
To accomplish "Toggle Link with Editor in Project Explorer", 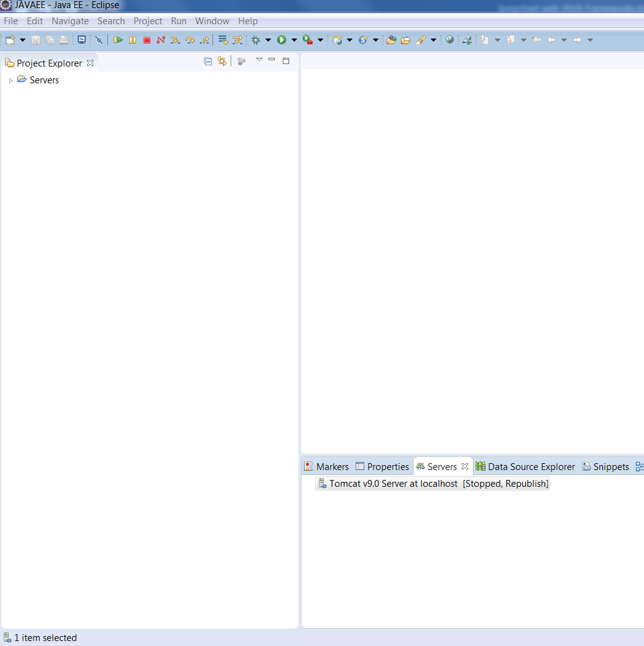I will [x=222, y=62].
